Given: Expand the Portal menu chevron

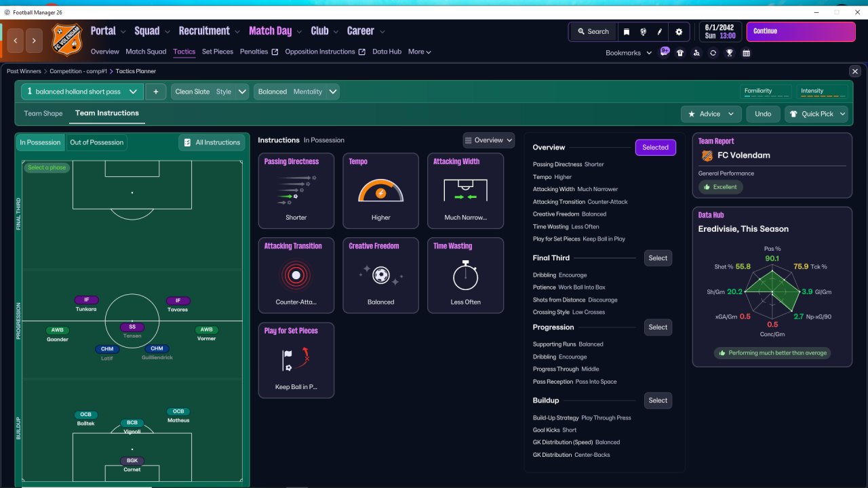Looking at the screenshot, I should pyautogui.click(x=122, y=31).
